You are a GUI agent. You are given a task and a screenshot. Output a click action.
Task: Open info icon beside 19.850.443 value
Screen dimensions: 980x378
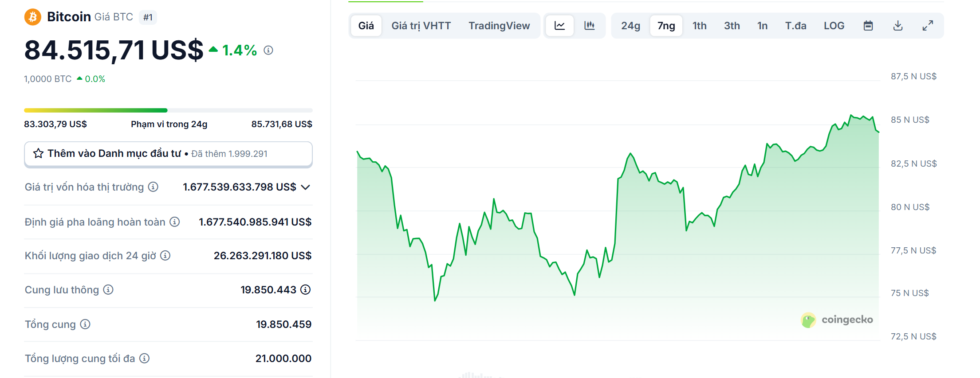(x=306, y=289)
